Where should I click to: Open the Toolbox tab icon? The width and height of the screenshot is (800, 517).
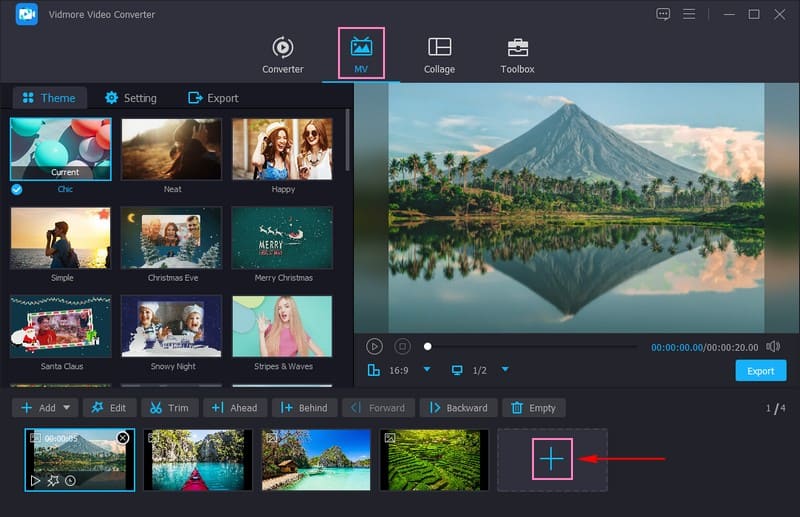[517, 48]
